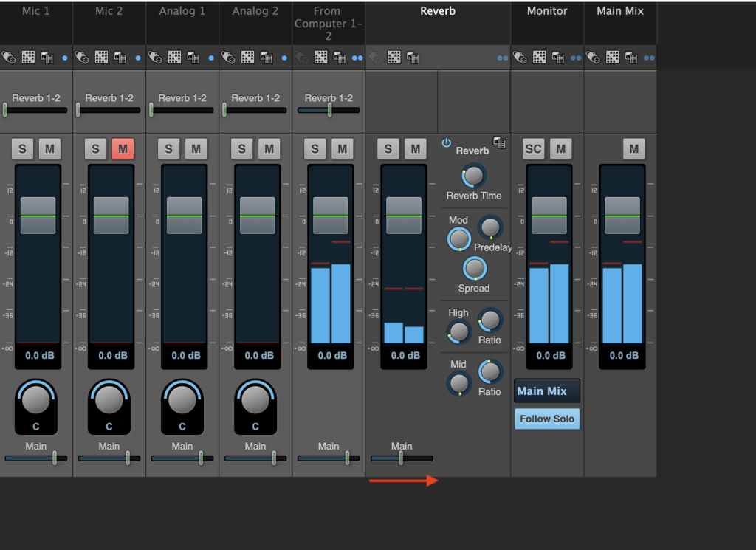Click the blue link dot on Mic 1 strip
The height and width of the screenshot is (550, 756).
pyautogui.click(x=64, y=57)
